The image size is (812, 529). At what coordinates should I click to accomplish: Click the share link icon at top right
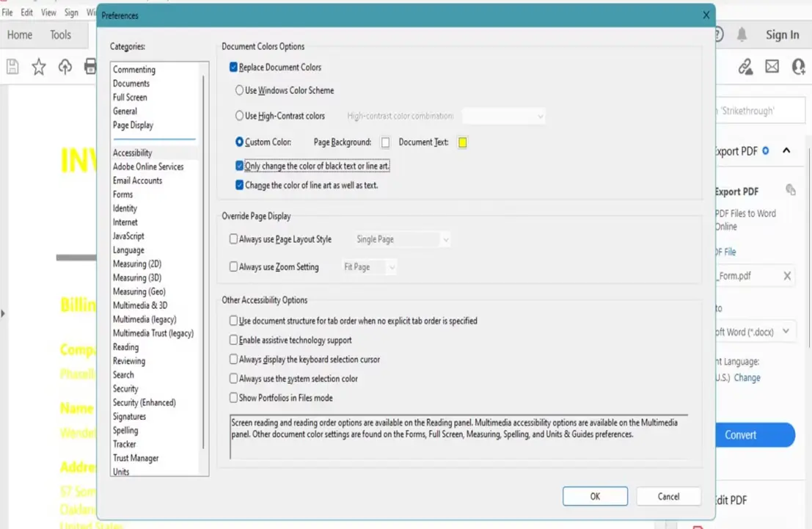click(745, 66)
